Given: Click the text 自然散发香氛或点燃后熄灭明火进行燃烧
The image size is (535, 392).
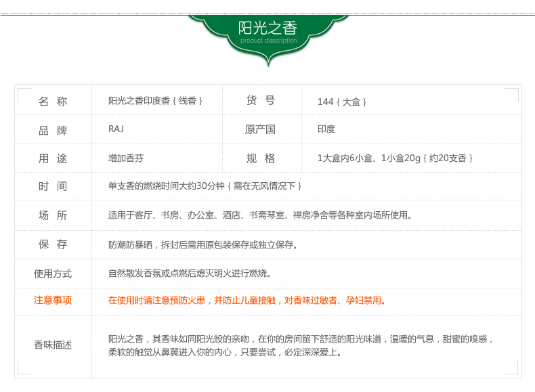Looking at the screenshot, I should click(x=188, y=274).
